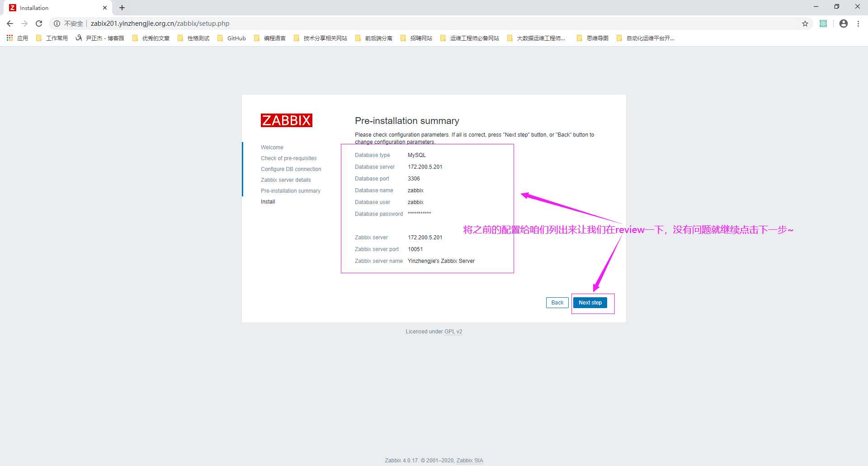868x466 pixels.
Task: Open the green browser extension icon
Action: click(x=823, y=24)
